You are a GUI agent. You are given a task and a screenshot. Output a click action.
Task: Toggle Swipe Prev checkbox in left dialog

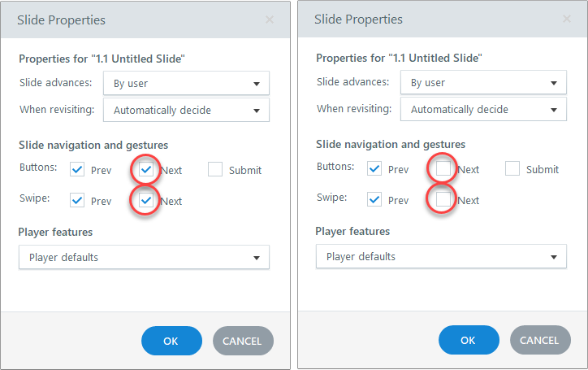(77, 200)
